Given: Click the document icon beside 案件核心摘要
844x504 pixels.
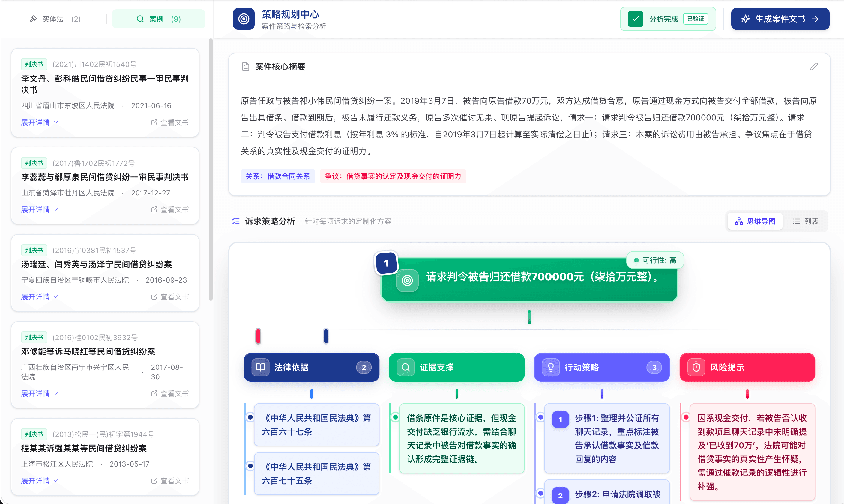Looking at the screenshot, I should (x=245, y=67).
